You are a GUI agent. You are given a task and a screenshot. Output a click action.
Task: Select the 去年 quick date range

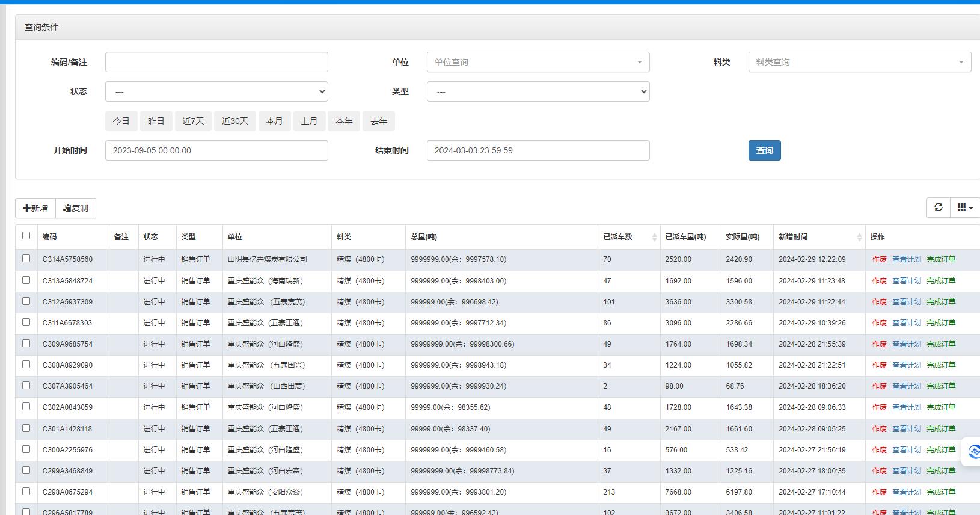(379, 121)
